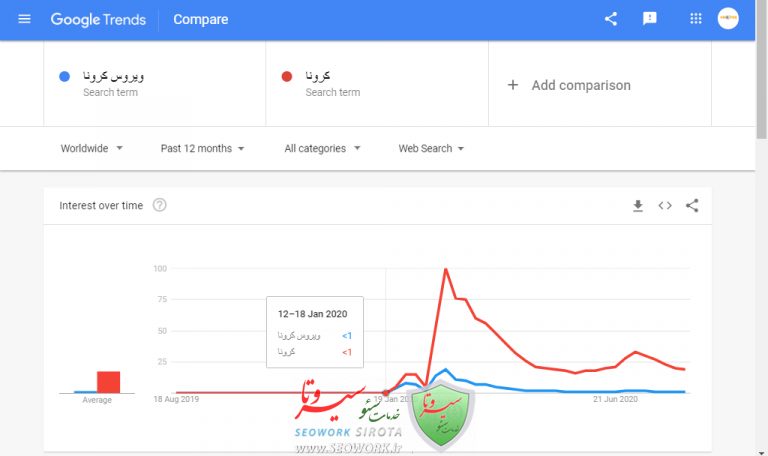
Task: Go to Google Trends home logo
Action: (x=98, y=19)
